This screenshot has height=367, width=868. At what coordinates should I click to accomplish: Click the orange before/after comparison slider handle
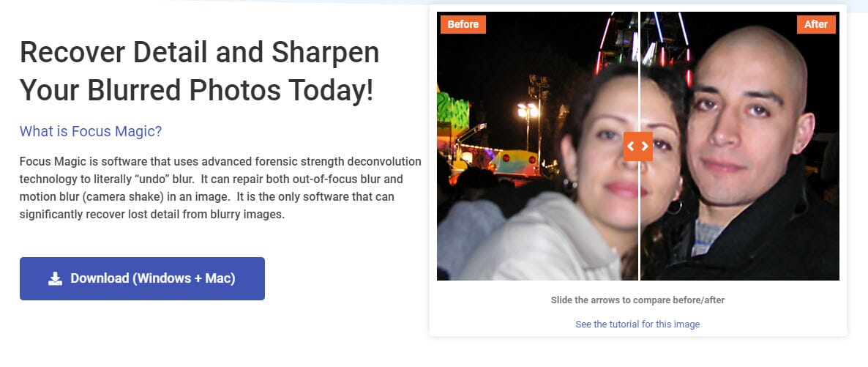point(637,147)
